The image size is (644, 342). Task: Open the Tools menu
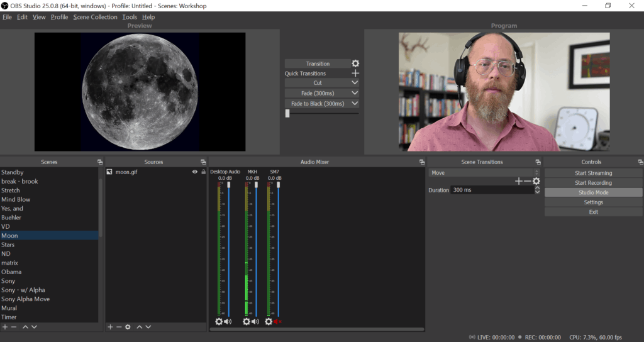pos(130,17)
